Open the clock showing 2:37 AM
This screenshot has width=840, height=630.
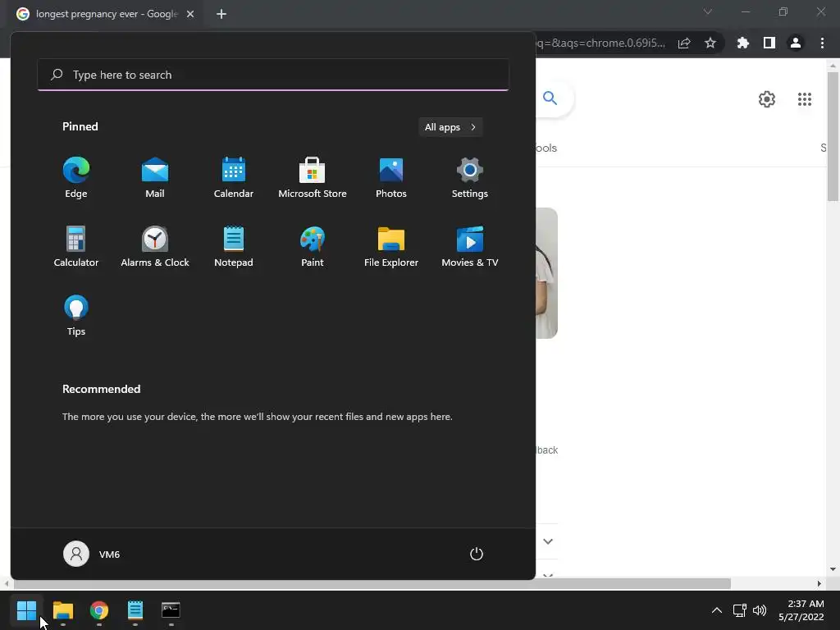[801, 610]
